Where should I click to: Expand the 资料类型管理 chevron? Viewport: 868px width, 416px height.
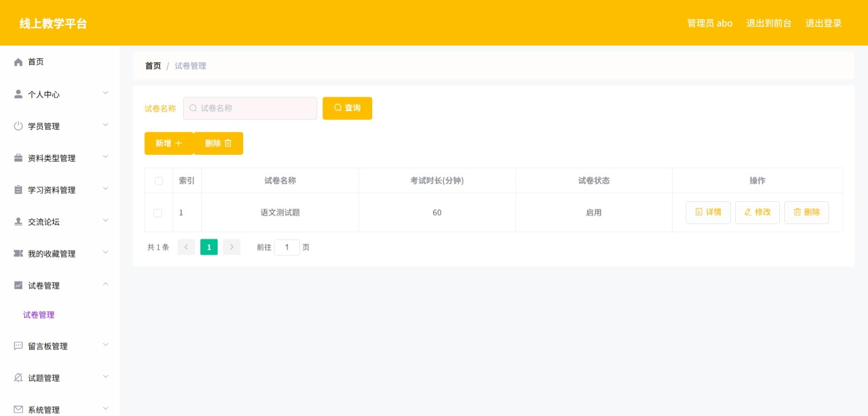[105, 157]
